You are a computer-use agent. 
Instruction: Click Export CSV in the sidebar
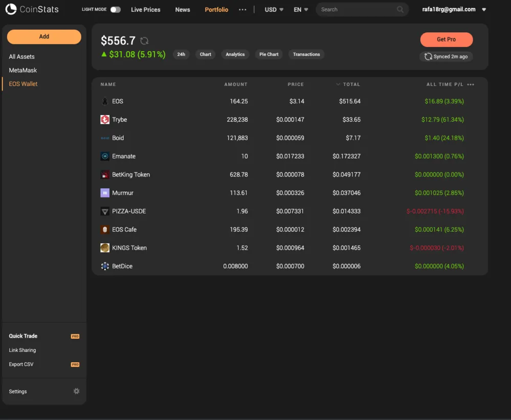(21, 364)
